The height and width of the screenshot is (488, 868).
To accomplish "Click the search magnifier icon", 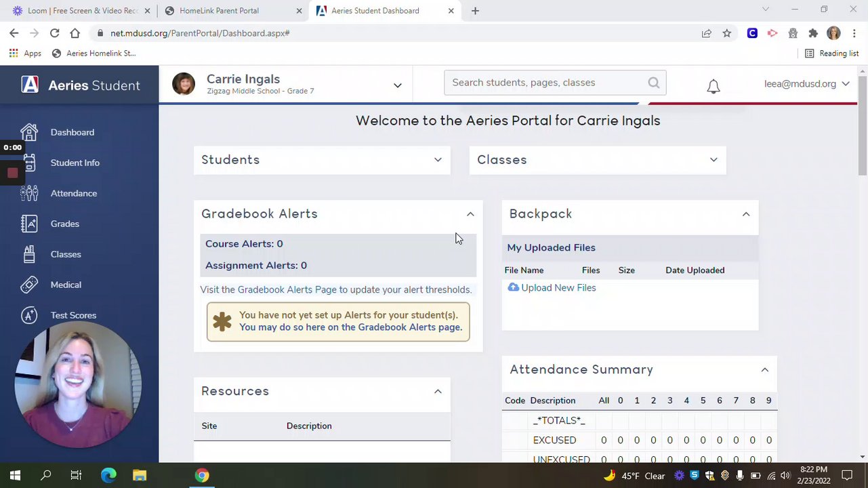I will (653, 83).
